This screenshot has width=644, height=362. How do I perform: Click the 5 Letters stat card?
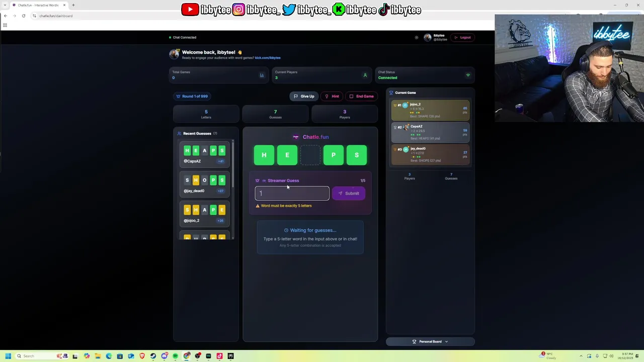(206, 114)
